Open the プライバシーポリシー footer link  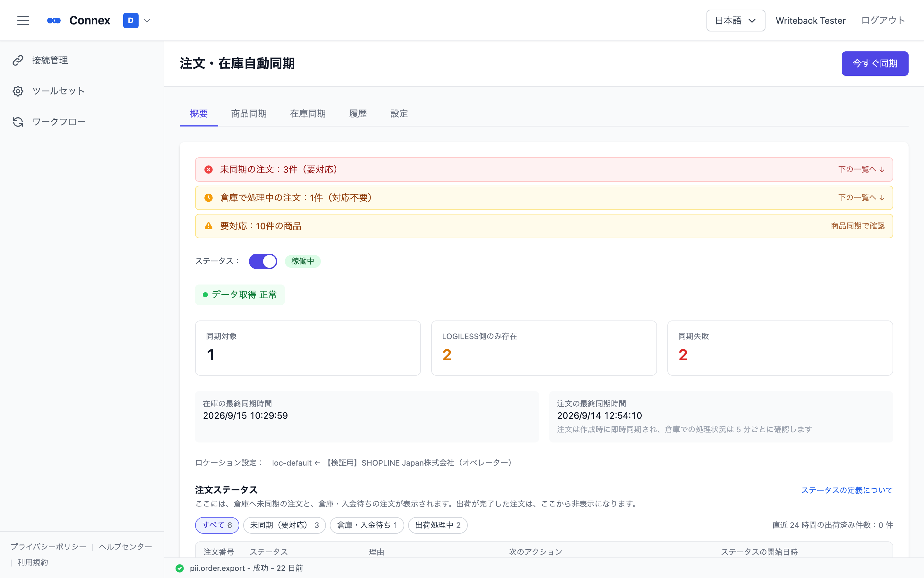click(x=48, y=547)
